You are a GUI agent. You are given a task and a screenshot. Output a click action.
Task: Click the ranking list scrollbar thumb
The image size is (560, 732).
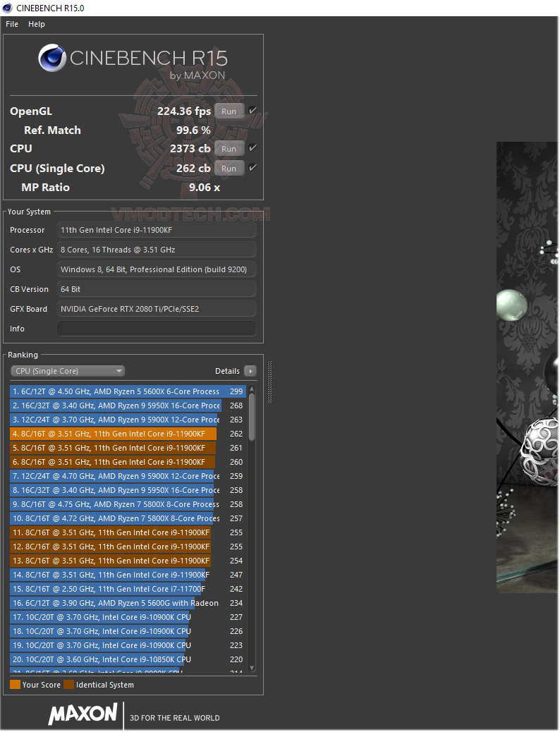252,417
